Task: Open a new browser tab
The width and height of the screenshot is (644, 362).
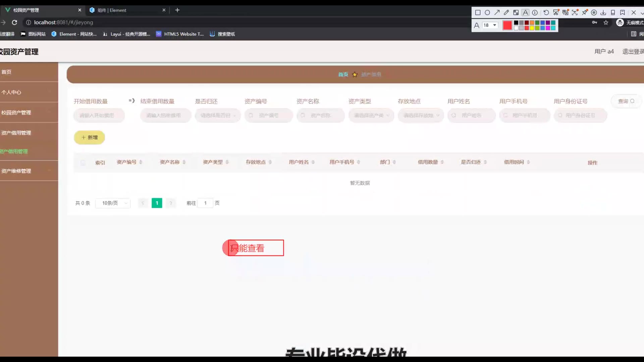Action: pyautogui.click(x=177, y=10)
